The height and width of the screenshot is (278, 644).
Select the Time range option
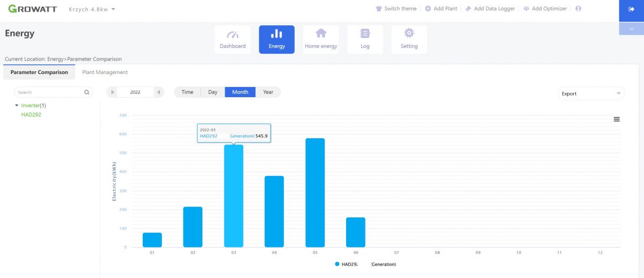(x=187, y=92)
